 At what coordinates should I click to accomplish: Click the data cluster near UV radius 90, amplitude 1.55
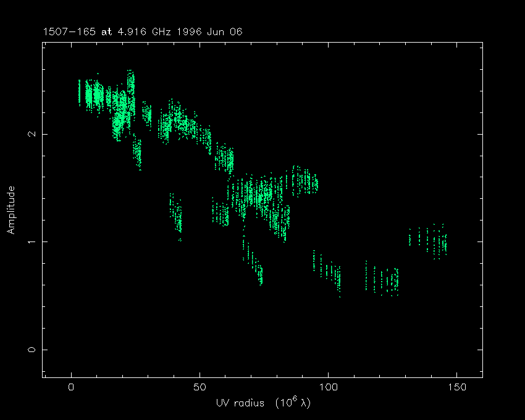[304, 181]
